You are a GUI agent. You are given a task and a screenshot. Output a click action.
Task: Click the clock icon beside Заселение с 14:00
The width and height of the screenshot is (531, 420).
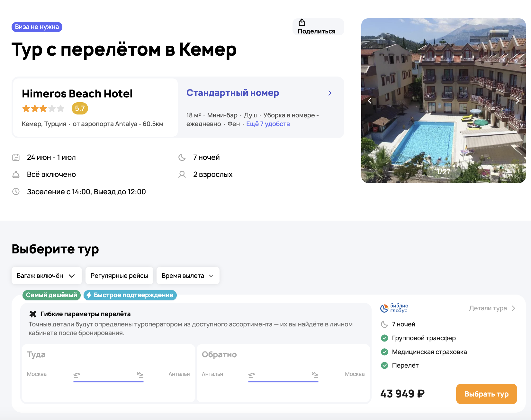point(16,191)
